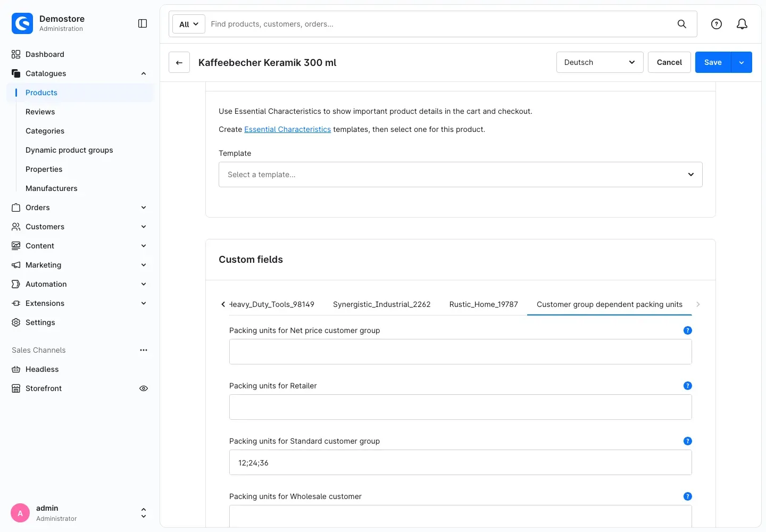Open the All search filter dropdown
This screenshot has width=766, height=532.
pyautogui.click(x=189, y=24)
